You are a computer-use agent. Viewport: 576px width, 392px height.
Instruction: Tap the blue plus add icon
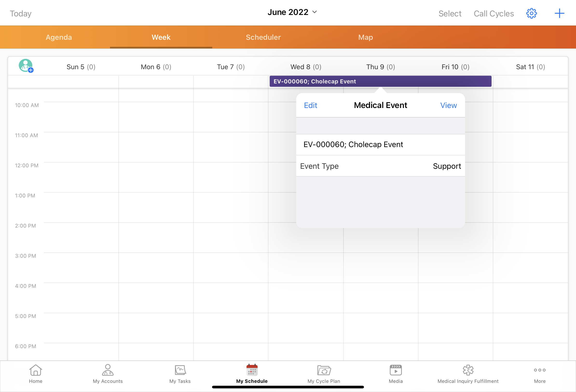click(x=559, y=14)
